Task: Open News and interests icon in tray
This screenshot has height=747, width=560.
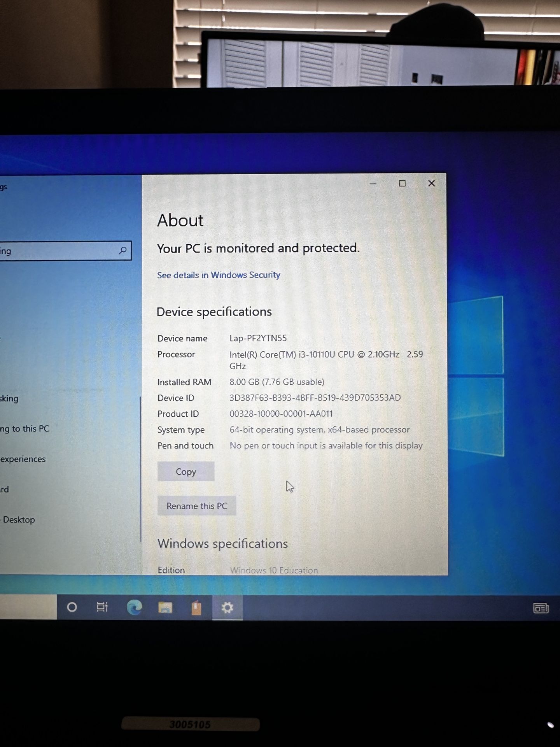Action: 541,608
